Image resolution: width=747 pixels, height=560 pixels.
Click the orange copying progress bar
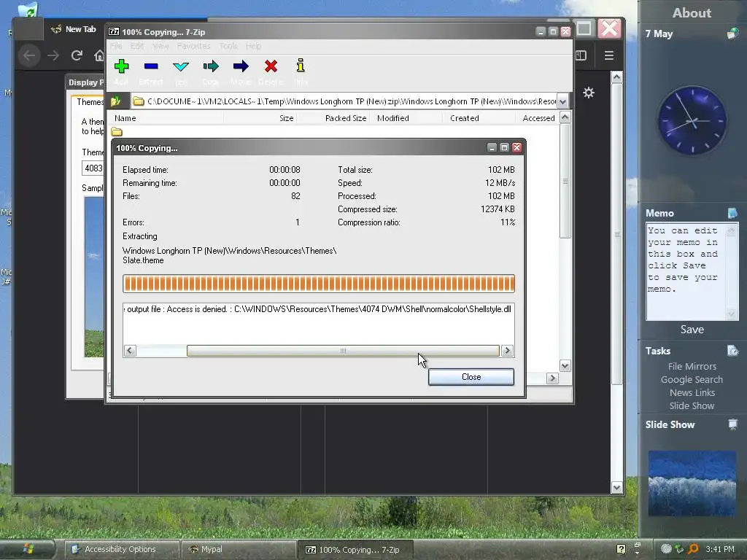[319, 284]
